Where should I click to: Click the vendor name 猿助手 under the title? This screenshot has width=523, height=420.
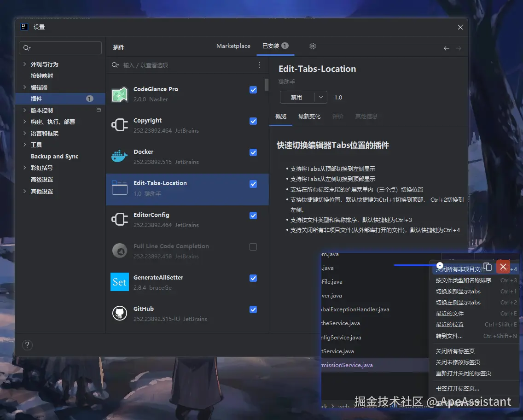tap(287, 82)
